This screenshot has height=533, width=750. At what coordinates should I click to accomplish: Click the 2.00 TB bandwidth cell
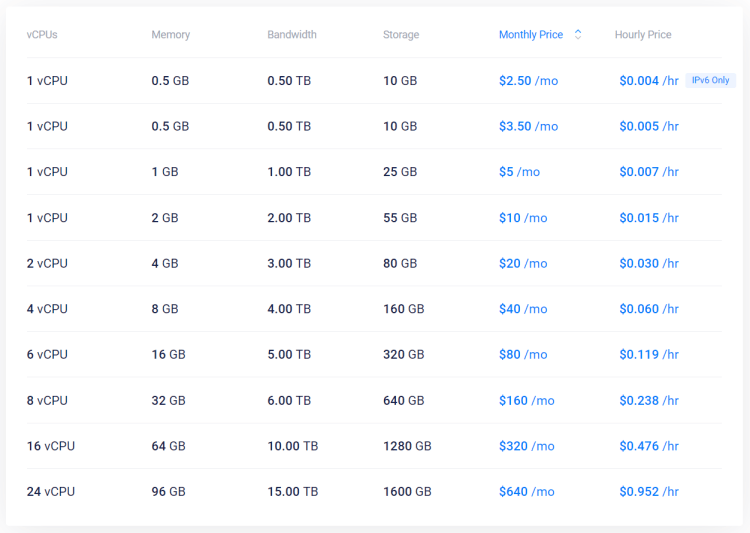[289, 218]
